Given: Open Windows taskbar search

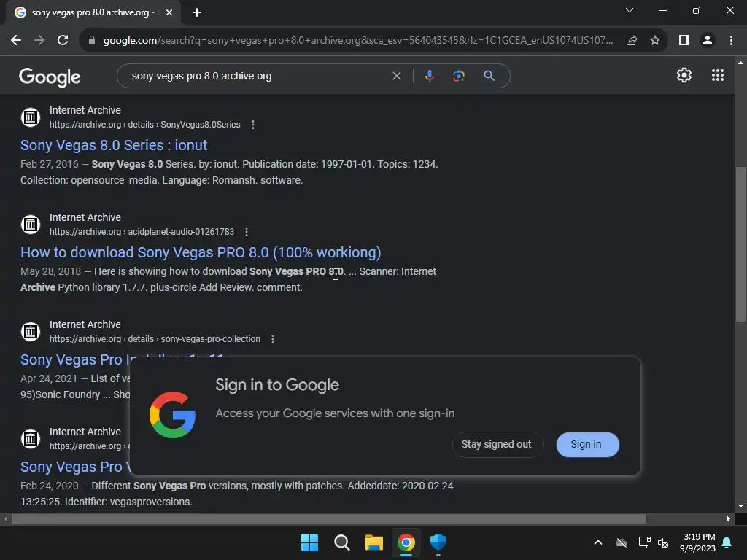Looking at the screenshot, I should (x=342, y=542).
